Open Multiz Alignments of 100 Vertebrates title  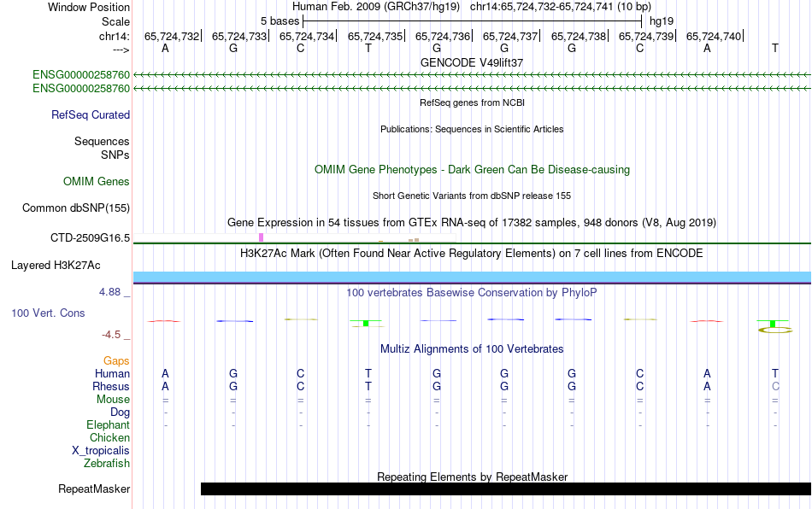click(x=472, y=348)
